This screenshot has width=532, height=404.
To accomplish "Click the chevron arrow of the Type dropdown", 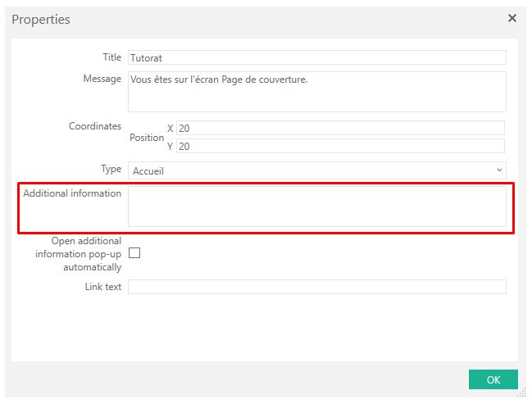I will pos(499,170).
